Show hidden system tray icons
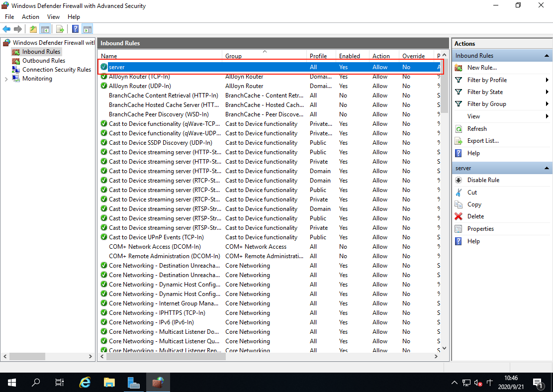Screen dimensions: 553x392 click(x=454, y=383)
